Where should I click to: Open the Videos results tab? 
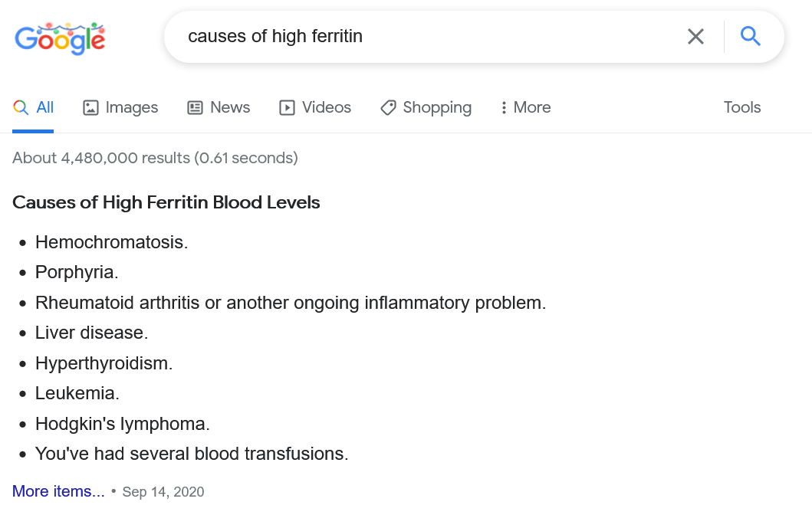(x=315, y=107)
